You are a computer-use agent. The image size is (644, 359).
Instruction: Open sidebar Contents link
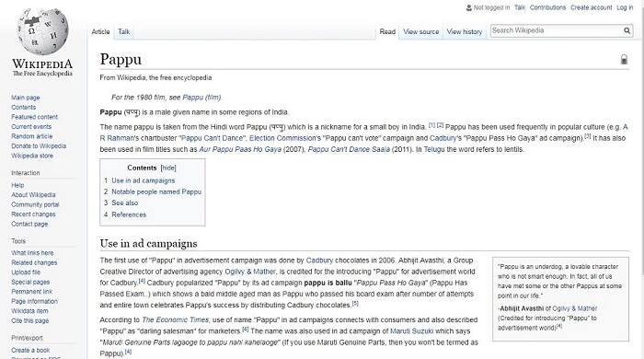[x=23, y=107]
